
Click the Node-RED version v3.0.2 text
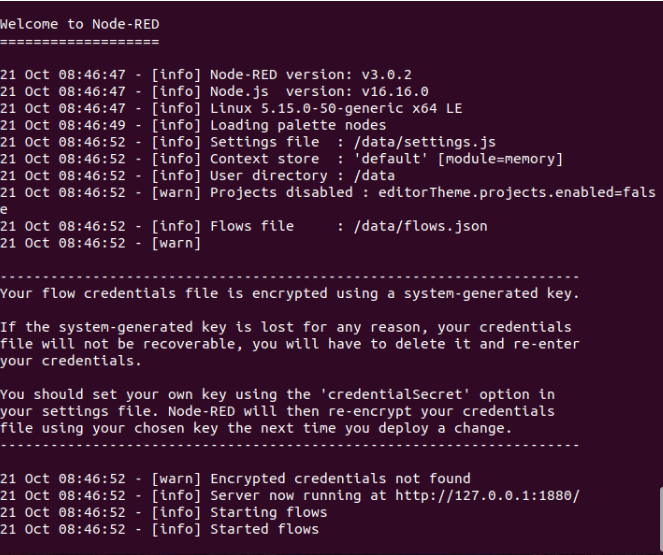coord(311,75)
